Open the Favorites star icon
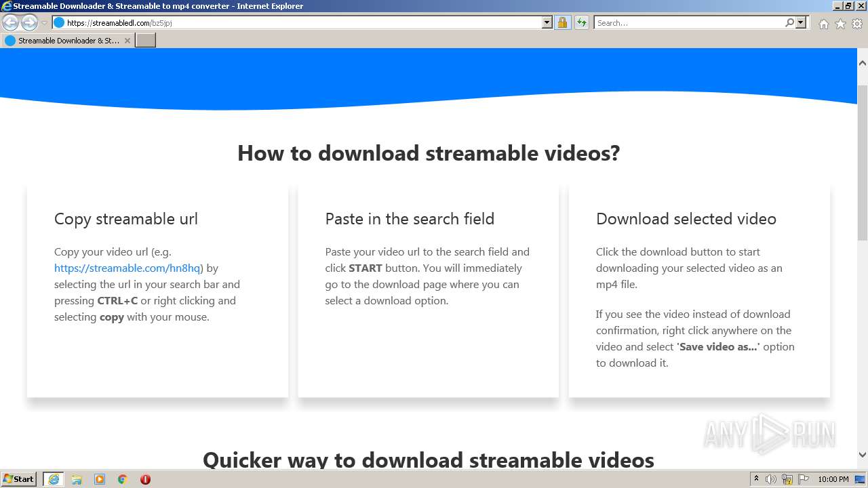 (840, 24)
